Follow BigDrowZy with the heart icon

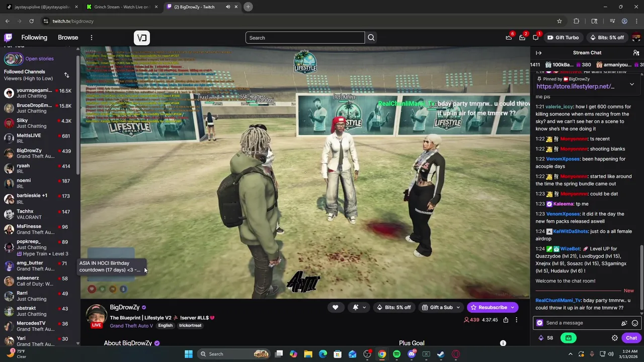(x=335, y=307)
